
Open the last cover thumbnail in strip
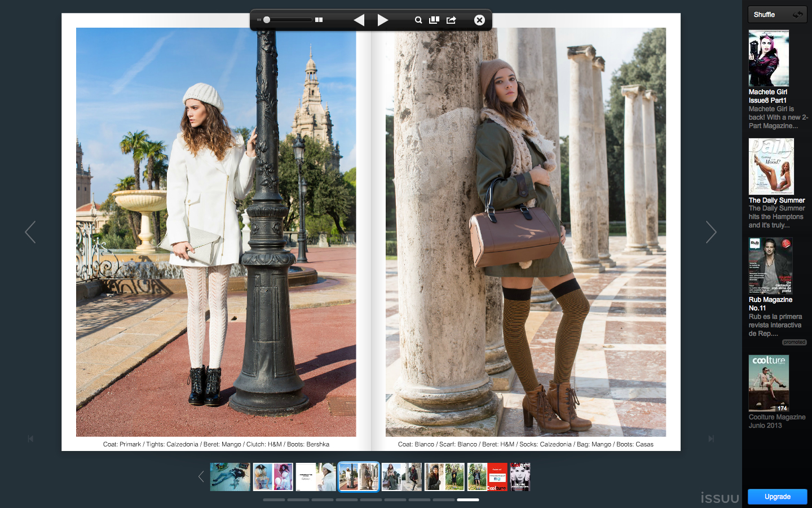pos(520,477)
